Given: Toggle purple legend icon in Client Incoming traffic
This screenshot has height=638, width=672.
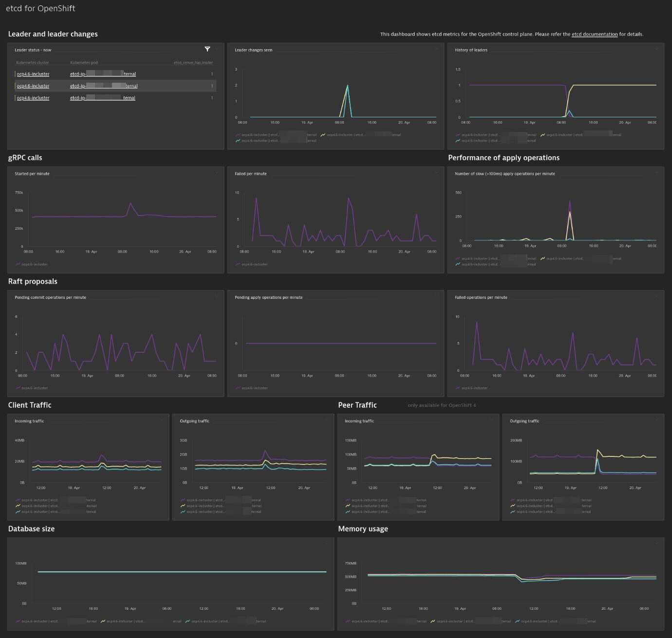Looking at the screenshot, I should pyautogui.click(x=18, y=500).
